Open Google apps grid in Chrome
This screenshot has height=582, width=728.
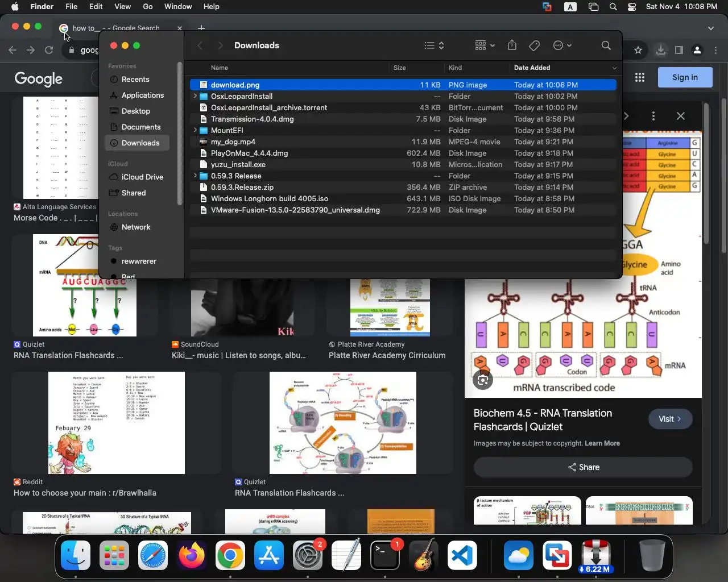(x=640, y=77)
